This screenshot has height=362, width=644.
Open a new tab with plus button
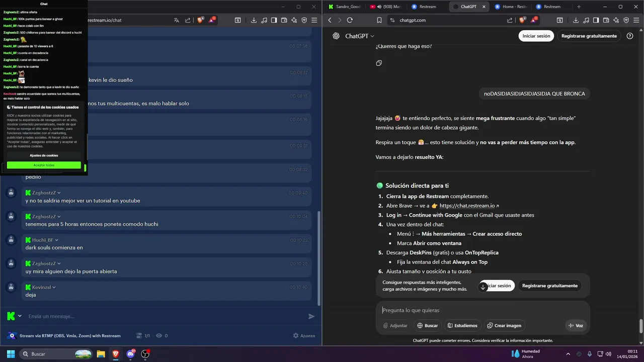579,7
